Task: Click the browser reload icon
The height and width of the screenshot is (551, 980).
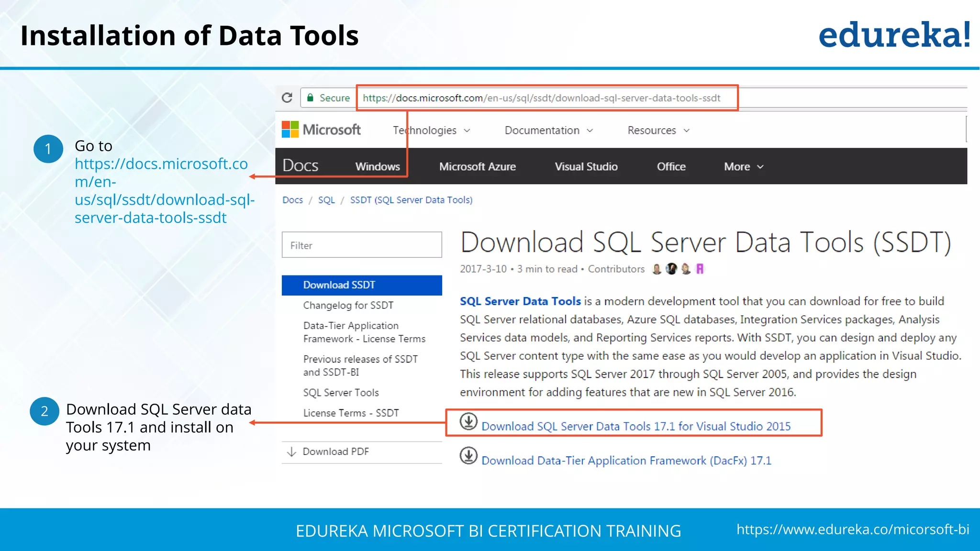Action: pos(287,98)
